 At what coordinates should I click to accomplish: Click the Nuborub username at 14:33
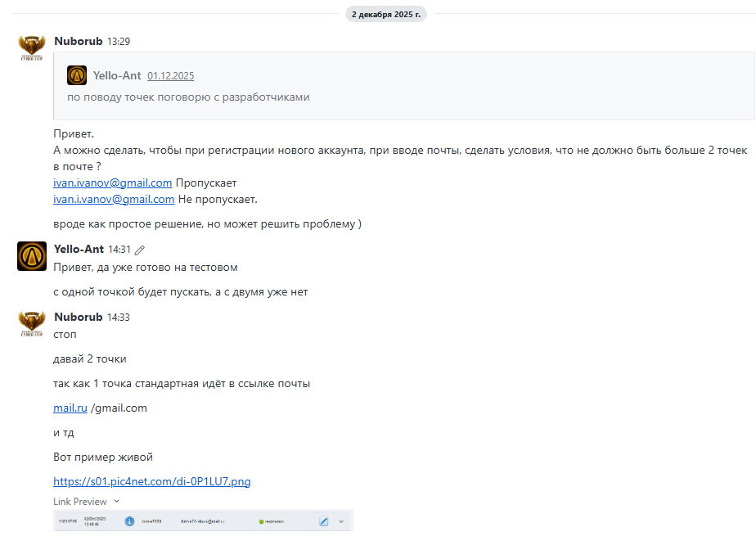click(78, 317)
